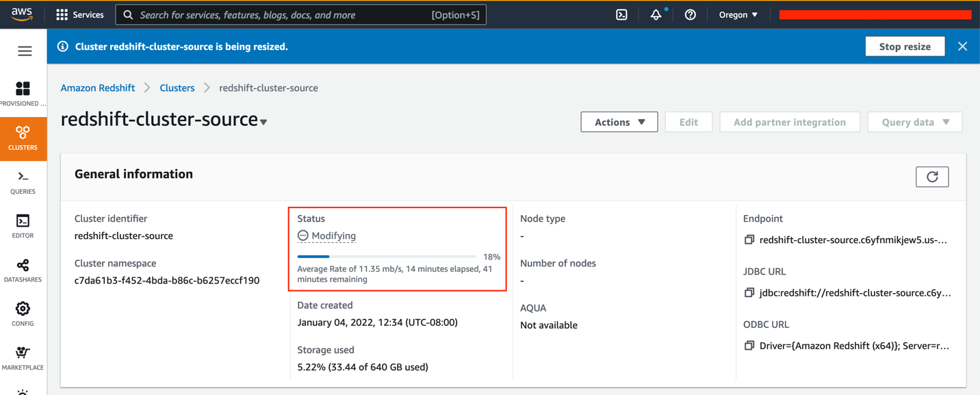
Task: Open the Queries sidebar section
Action: (x=23, y=182)
